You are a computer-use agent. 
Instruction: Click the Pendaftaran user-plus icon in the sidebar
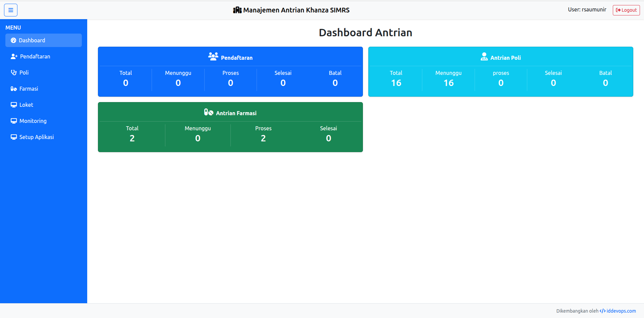coord(14,56)
